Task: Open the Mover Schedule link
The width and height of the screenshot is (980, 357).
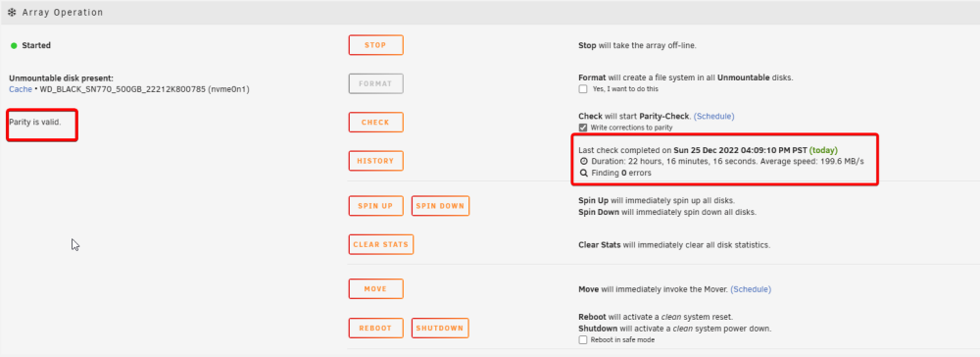Action: pyautogui.click(x=751, y=289)
